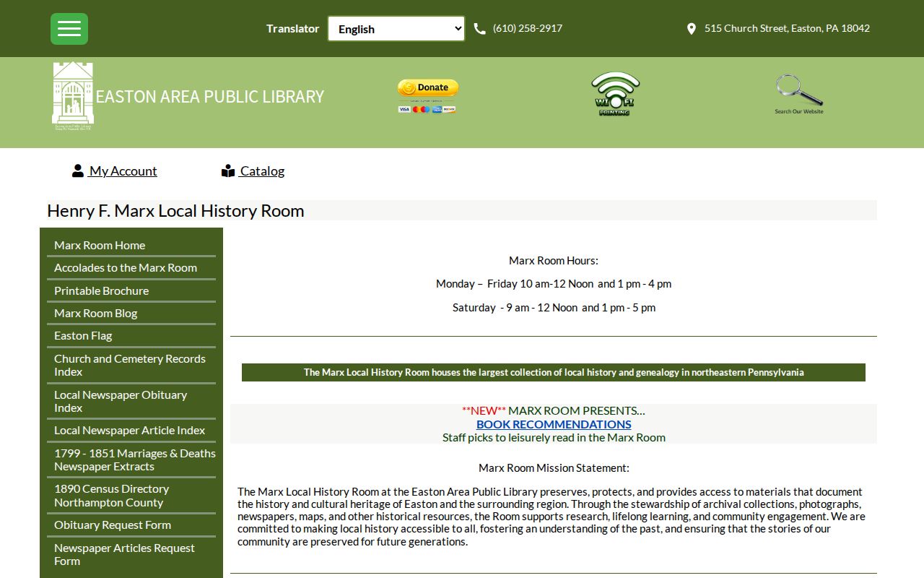
Task: Click the Search Our Website magnifier
Action: (x=799, y=94)
